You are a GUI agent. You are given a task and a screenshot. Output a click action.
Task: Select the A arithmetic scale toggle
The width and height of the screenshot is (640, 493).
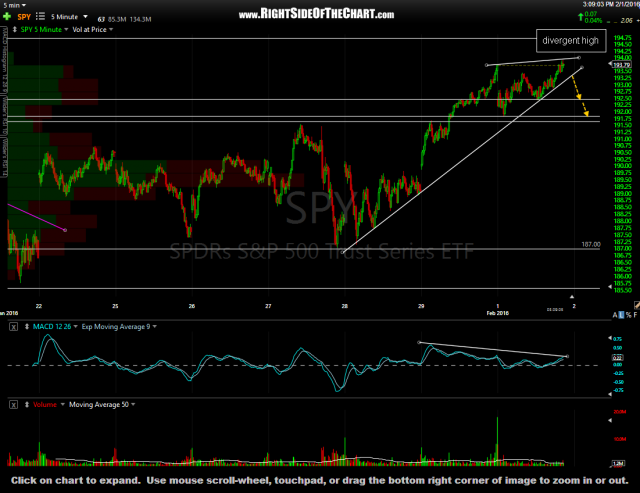pyautogui.click(x=615, y=315)
